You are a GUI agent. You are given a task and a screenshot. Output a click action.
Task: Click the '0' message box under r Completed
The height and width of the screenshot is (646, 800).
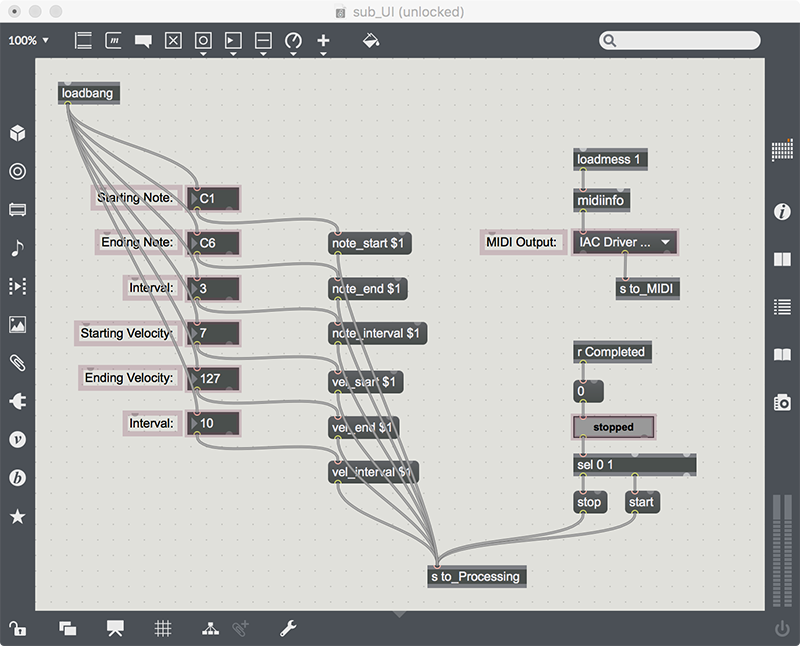[x=588, y=391]
